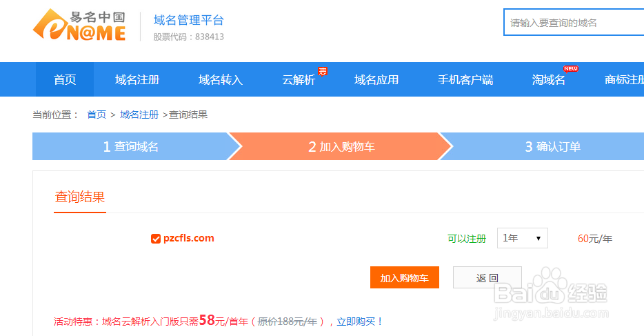Open the 淘域名 menu item
Screen dimensions: 644x336
549,79
